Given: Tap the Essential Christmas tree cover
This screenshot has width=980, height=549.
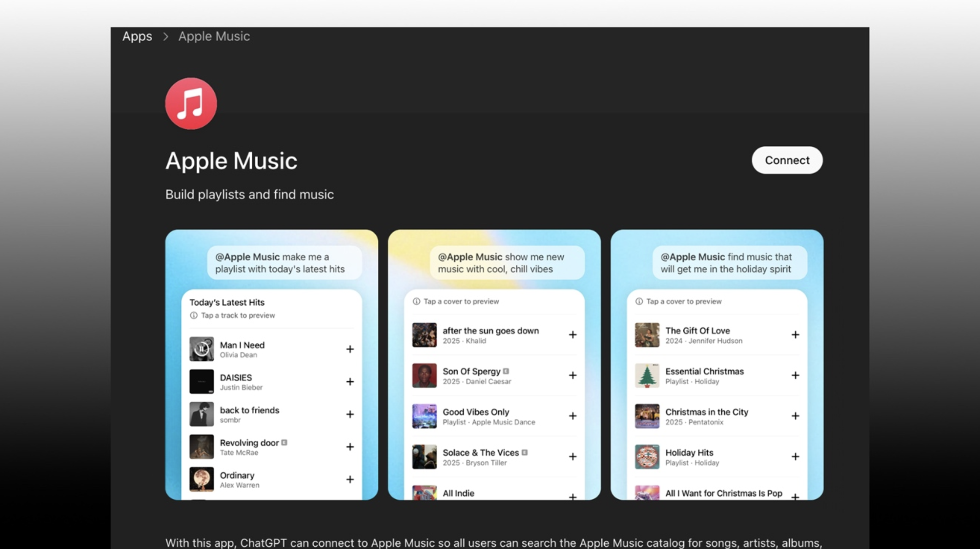Looking at the screenshot, I should point(647,375).
